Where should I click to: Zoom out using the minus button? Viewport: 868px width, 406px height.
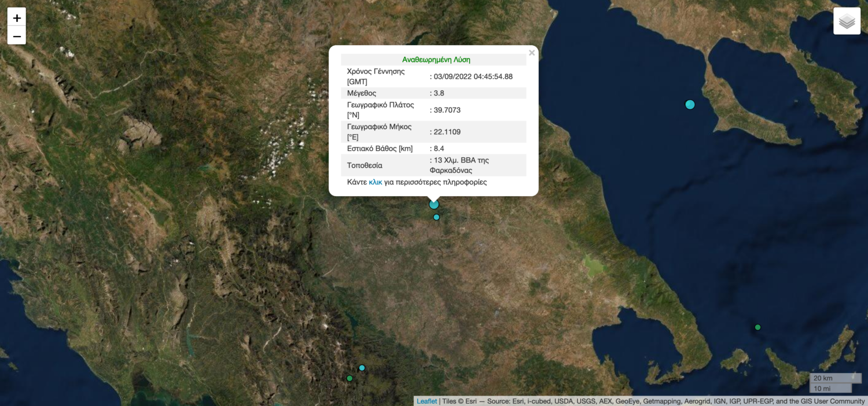17,36
